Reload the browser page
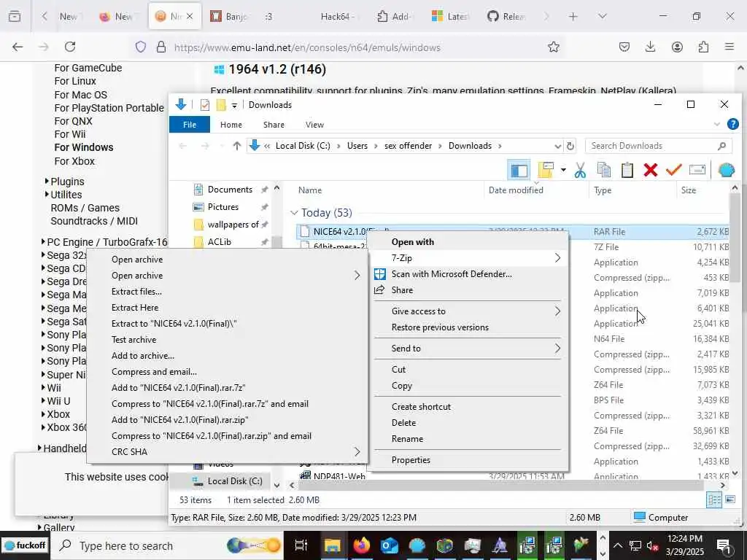This screenshot has height=560, width=747. tap(70, 47)
